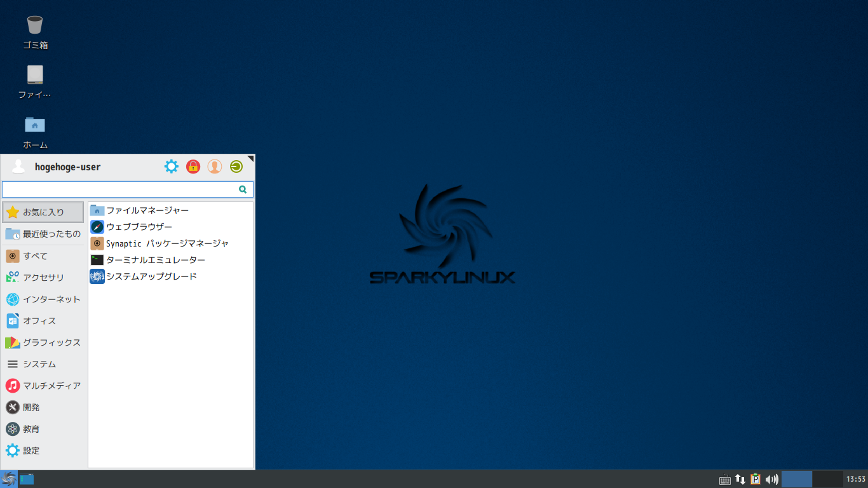Switch to the first workspace in pager
Screen dimensions: 868x488
797,479
